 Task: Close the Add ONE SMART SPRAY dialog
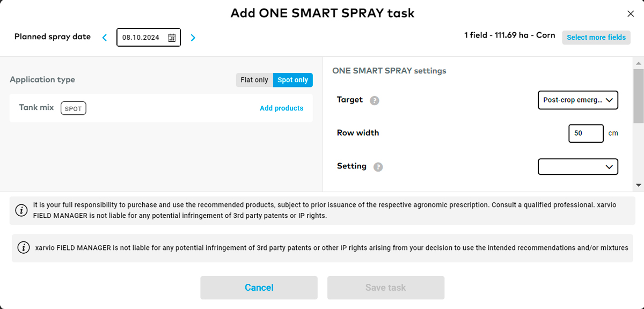(631, 14)
